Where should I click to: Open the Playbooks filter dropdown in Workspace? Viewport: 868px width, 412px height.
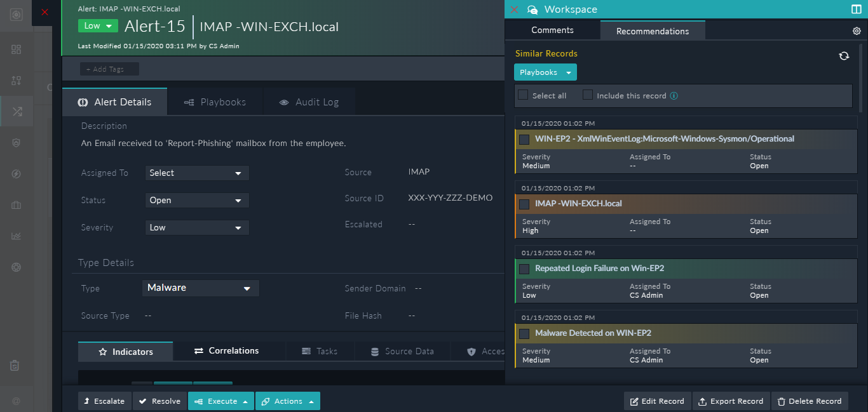[545, 72]
